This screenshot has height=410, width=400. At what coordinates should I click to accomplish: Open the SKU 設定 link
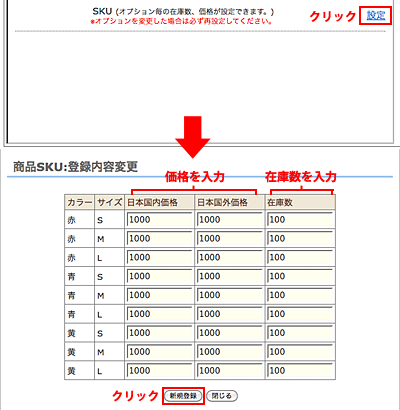376,15
